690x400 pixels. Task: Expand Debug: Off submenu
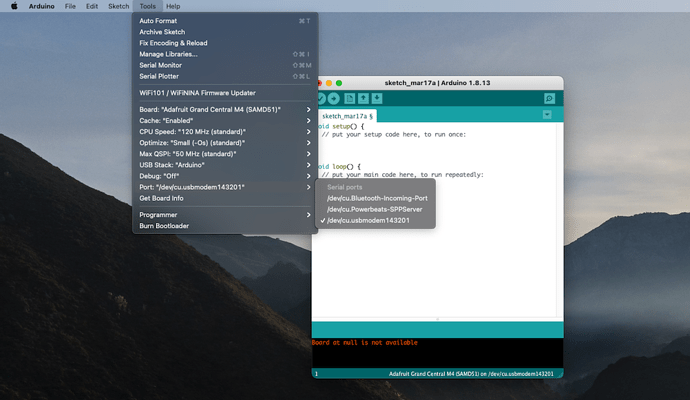tap(225, 176)
